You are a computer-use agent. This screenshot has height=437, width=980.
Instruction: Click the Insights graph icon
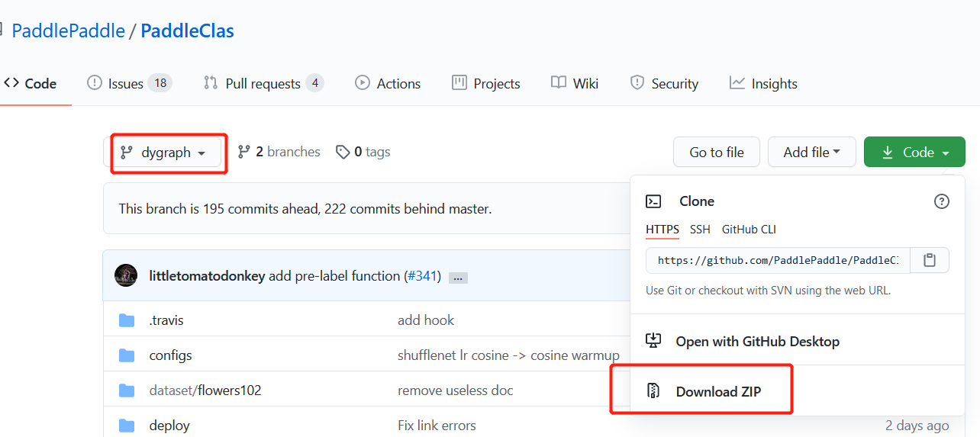(737, 82)
